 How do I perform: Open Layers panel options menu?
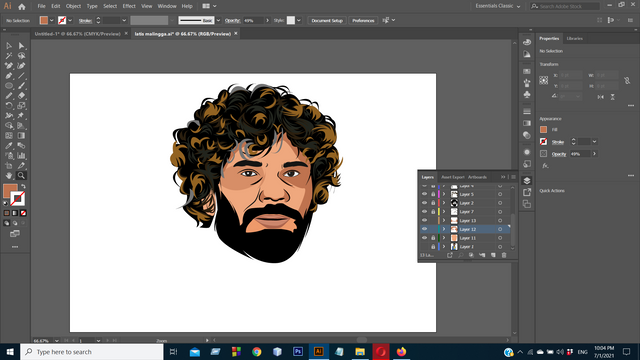(513, 177)
